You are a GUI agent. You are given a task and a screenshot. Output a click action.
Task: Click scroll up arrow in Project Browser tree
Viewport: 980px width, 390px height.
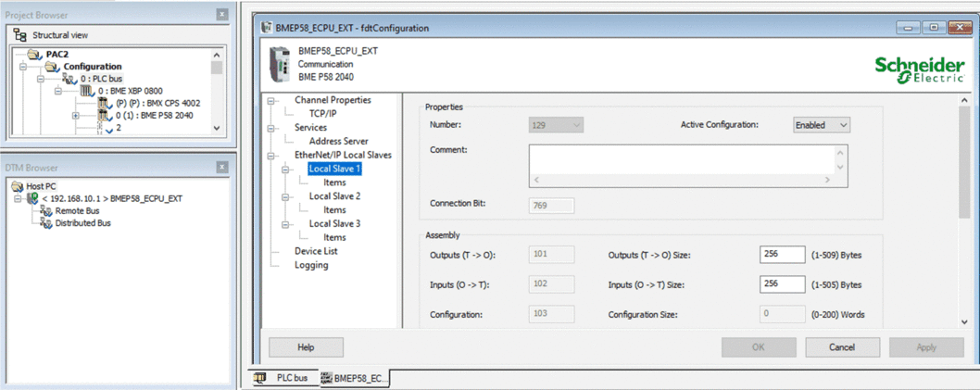pyautogui.click(x=216, y=55)
